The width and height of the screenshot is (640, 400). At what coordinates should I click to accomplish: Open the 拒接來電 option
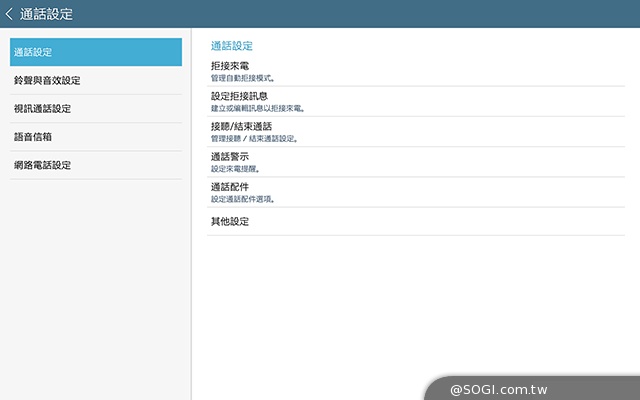[230, 66]
